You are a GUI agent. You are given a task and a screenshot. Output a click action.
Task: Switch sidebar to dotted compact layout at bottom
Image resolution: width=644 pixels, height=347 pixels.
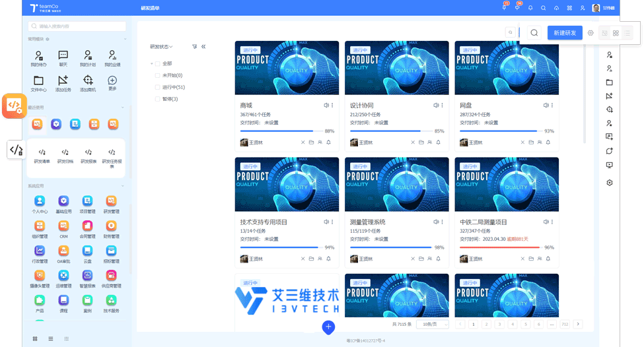[67, 339]
